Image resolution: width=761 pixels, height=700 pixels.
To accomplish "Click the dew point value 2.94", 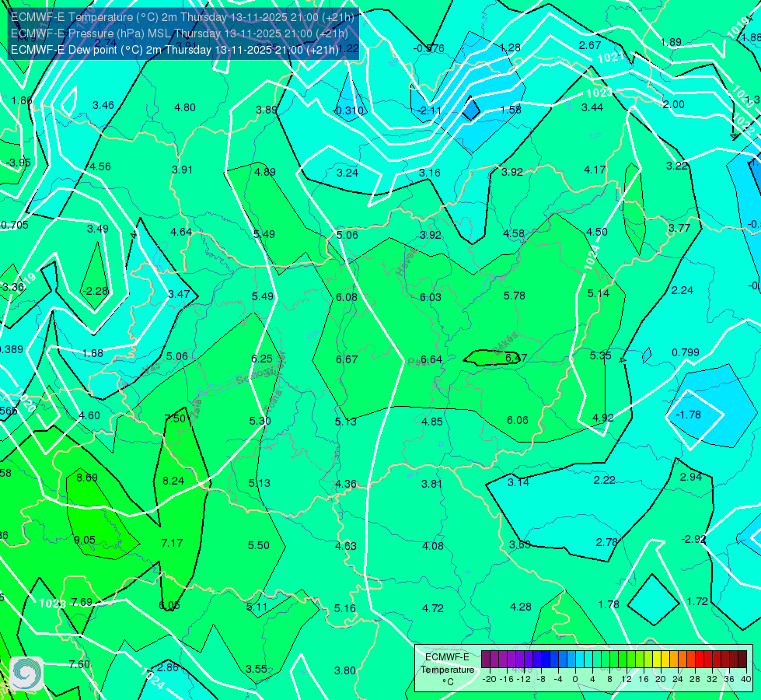I will (690, 477).
